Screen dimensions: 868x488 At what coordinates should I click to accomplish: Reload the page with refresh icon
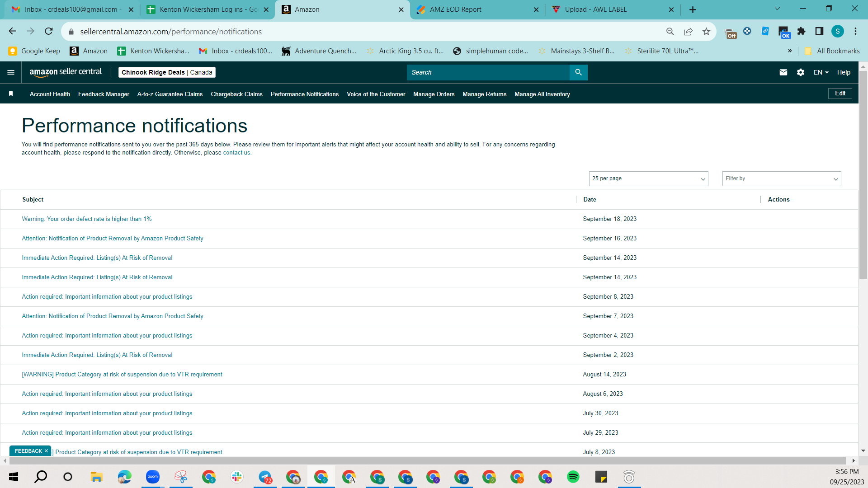tap(48, 31)
